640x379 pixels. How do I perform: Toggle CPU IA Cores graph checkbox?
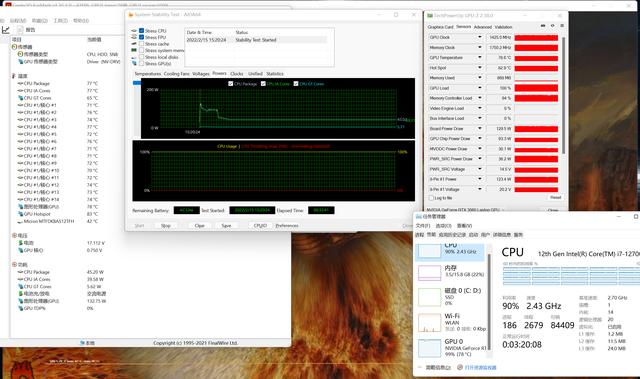[x=263, y=84]
